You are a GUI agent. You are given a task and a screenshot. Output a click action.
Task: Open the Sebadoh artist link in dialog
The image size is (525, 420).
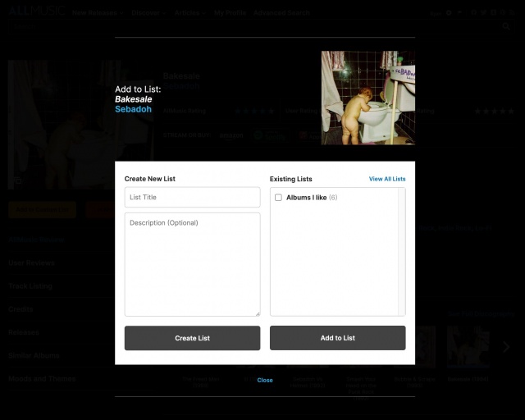133,109
